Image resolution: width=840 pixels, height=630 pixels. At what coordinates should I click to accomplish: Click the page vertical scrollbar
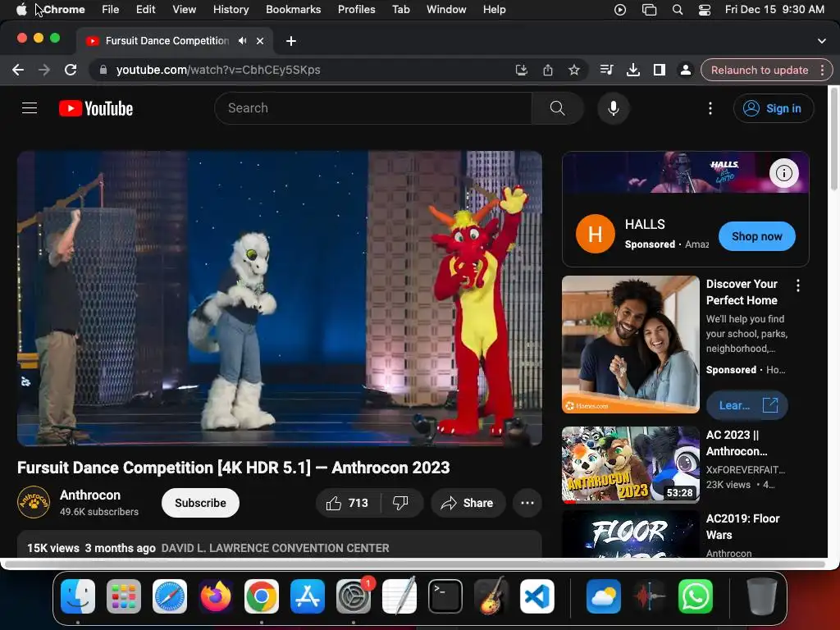(833, 138)
